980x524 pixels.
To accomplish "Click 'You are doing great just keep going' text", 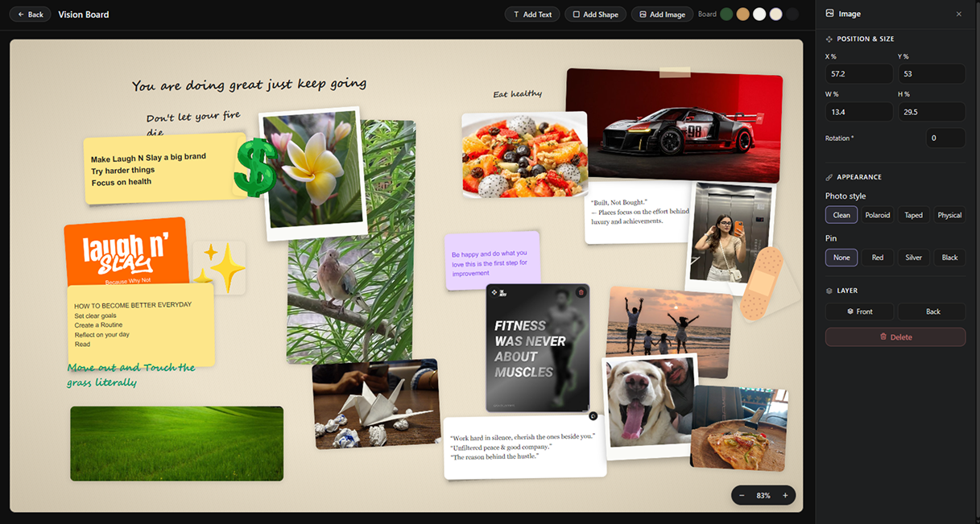I will 249,84.
